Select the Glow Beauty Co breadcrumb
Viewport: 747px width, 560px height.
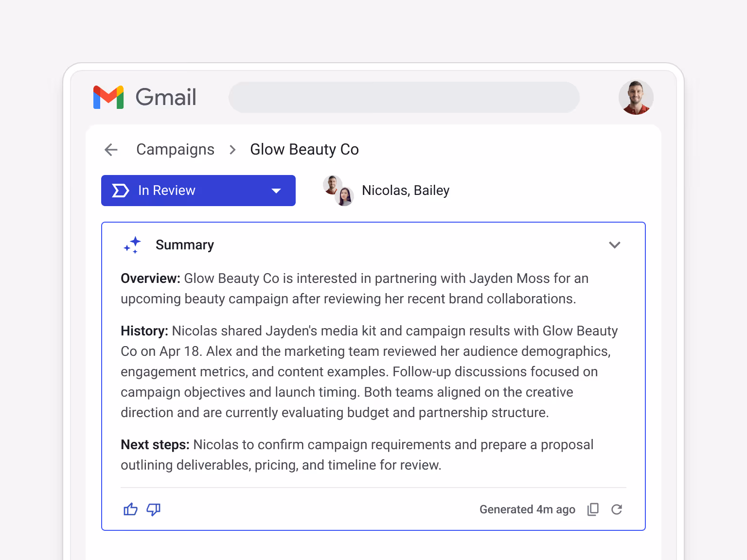pos(304,150)
